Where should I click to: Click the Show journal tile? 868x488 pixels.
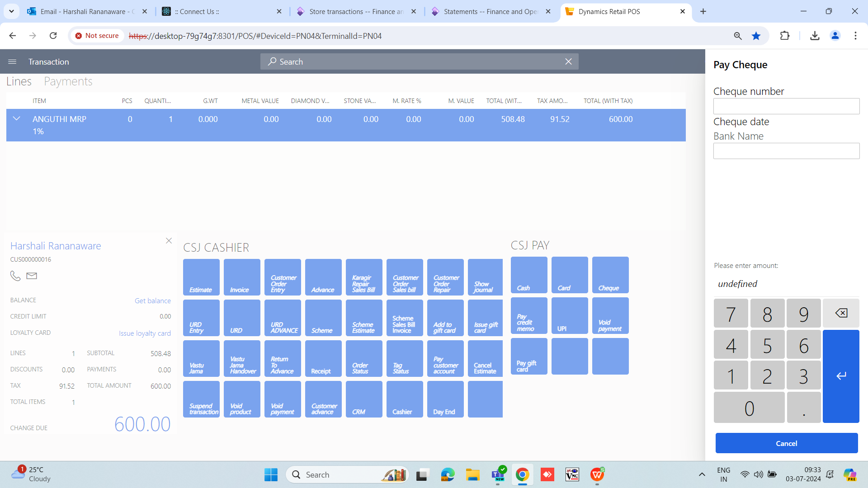(x=485, y=277)
